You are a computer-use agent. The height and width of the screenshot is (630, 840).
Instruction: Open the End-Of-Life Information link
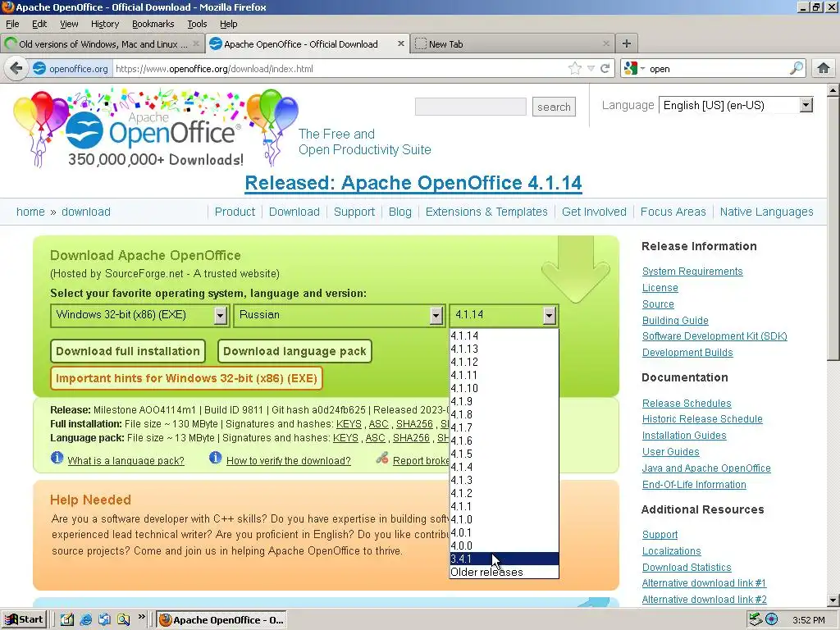click(x=694, y=485)
